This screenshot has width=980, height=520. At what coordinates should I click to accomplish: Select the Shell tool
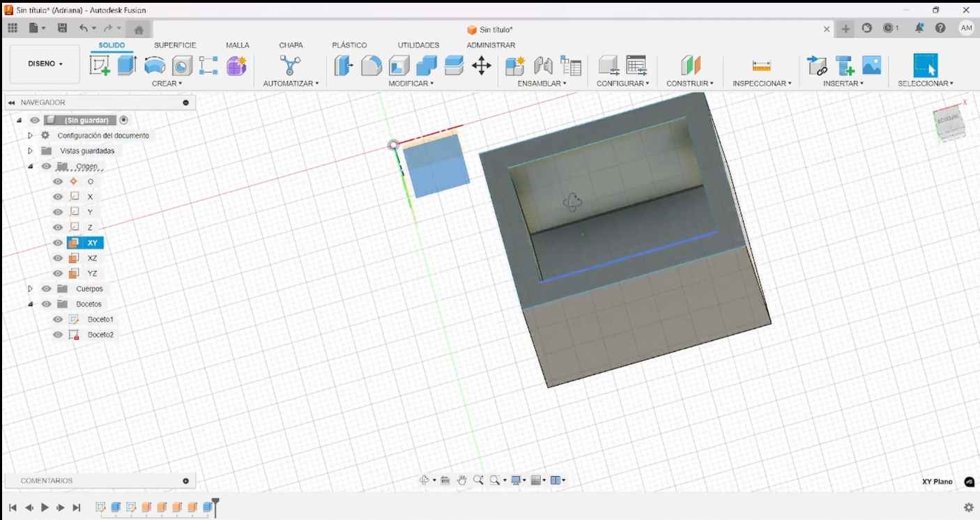pos(399,66)
